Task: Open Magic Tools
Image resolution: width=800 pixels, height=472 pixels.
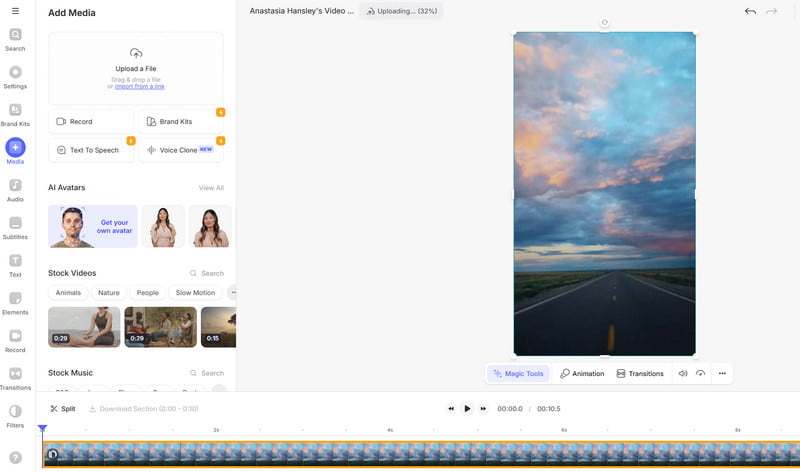Action: coord(517,374)
